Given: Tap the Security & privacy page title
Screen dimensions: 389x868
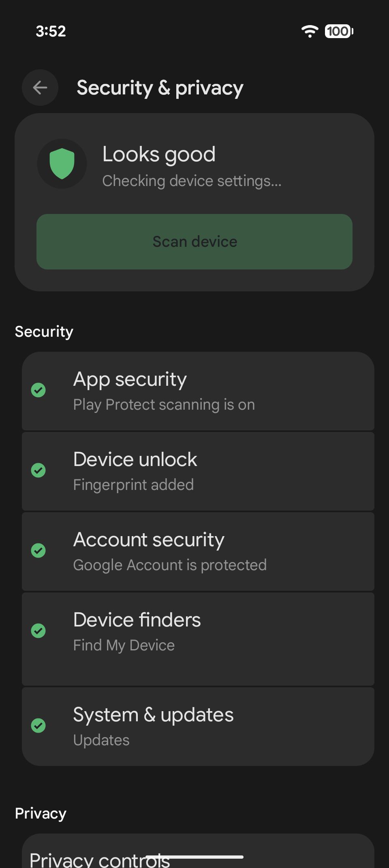Looking at the screenshot, I should [x=160, y=88].
